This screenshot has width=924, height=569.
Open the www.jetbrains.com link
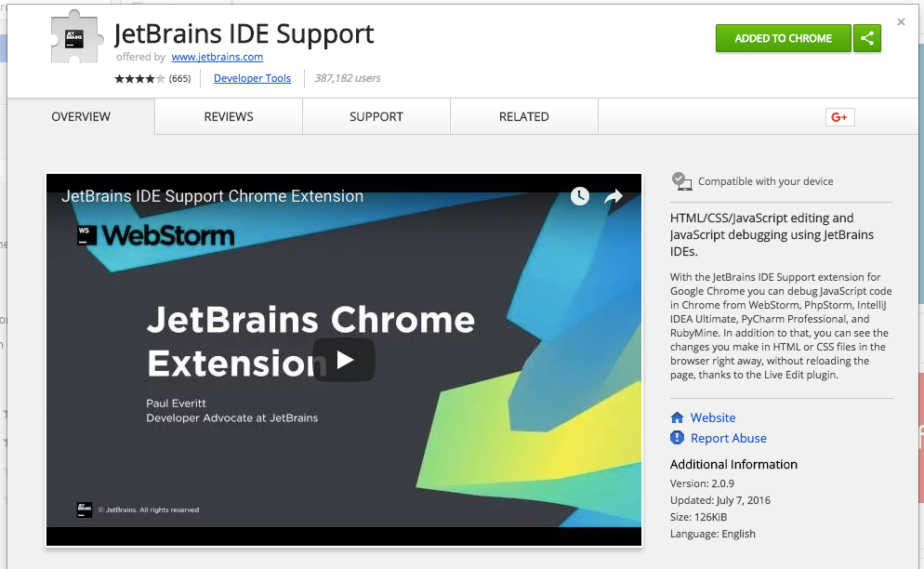coord(217,58)
